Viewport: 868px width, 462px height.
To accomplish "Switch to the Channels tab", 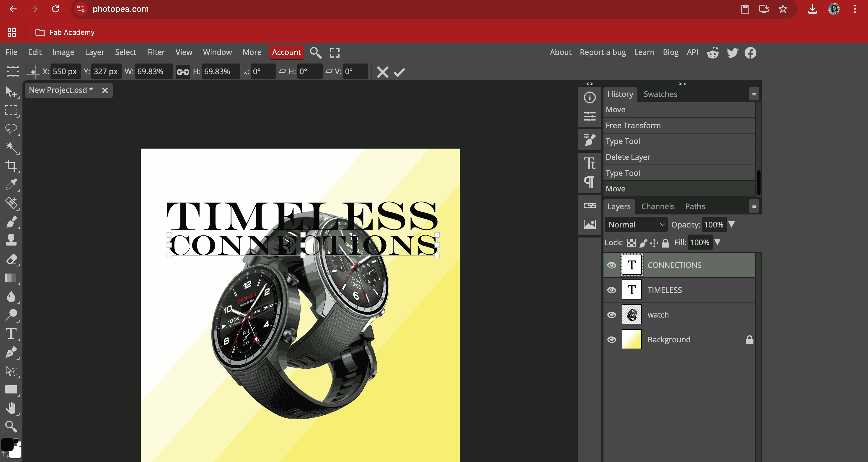I will pyautogui.click(x=657, y=206).
